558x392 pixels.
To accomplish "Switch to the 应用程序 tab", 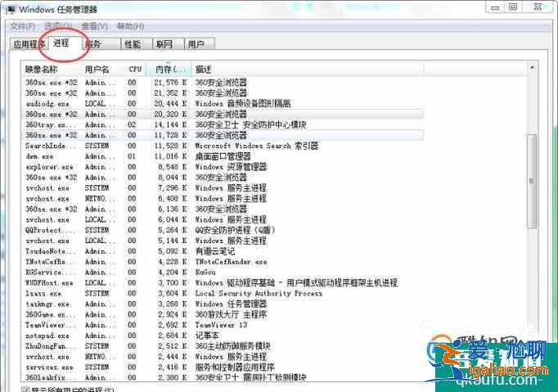I will 29,44.
